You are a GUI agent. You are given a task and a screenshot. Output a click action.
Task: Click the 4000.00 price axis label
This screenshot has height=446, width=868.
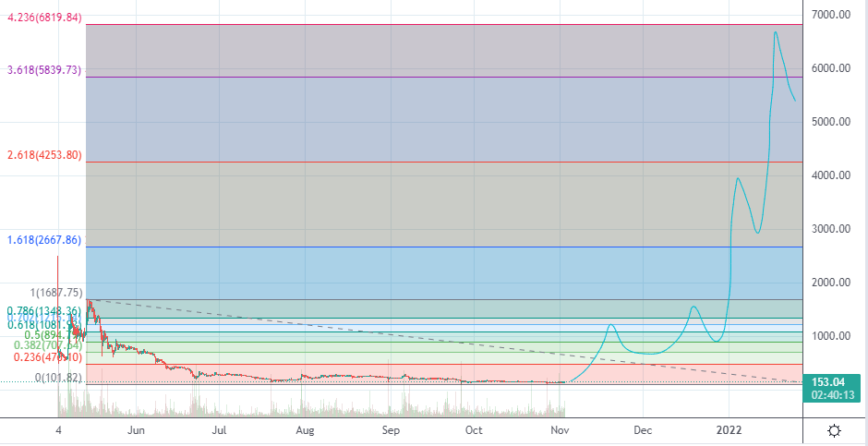tap(831, 175)
